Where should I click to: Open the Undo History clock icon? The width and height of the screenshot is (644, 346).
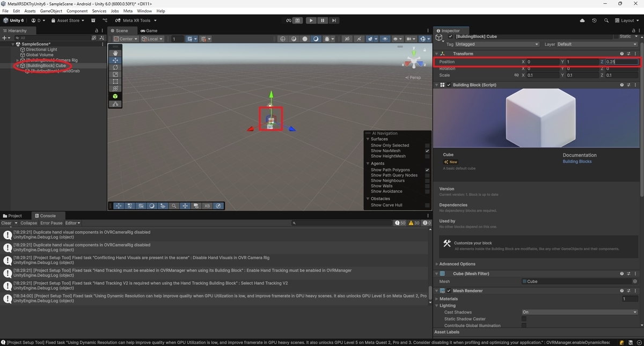pos(594,20)
